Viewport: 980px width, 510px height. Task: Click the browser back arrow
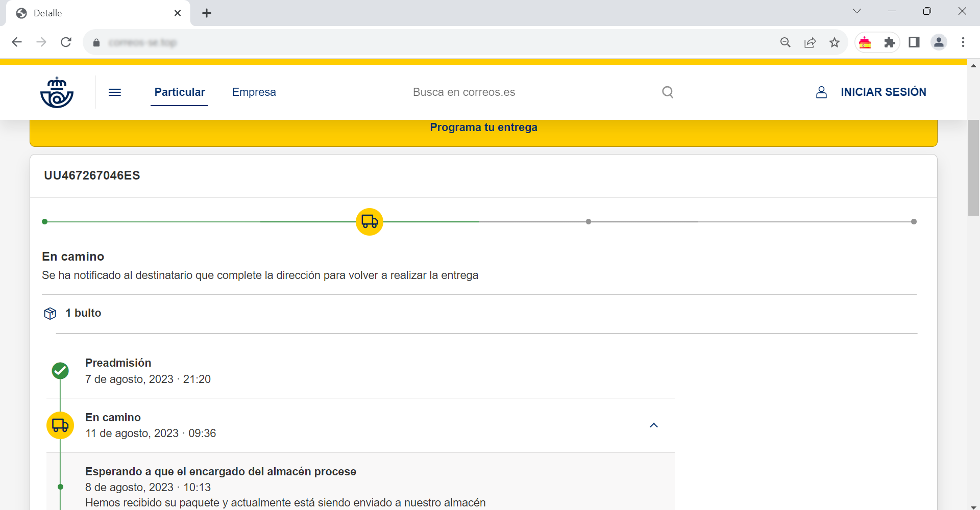tap(17, 42)
